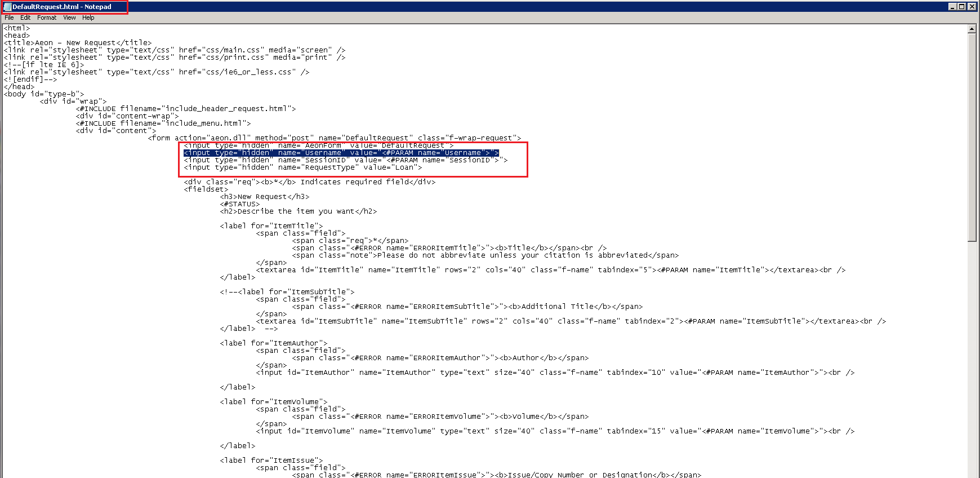Click the DefaultRequest.html title bar text
The height and width of the screenshot is (478, 980).
[62, 7]
